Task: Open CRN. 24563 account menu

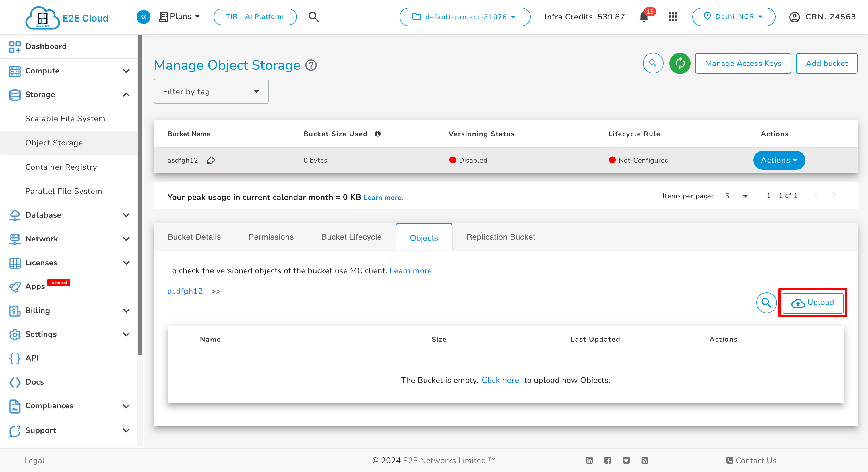Action: pyautogui.click(x=822, y=17)
